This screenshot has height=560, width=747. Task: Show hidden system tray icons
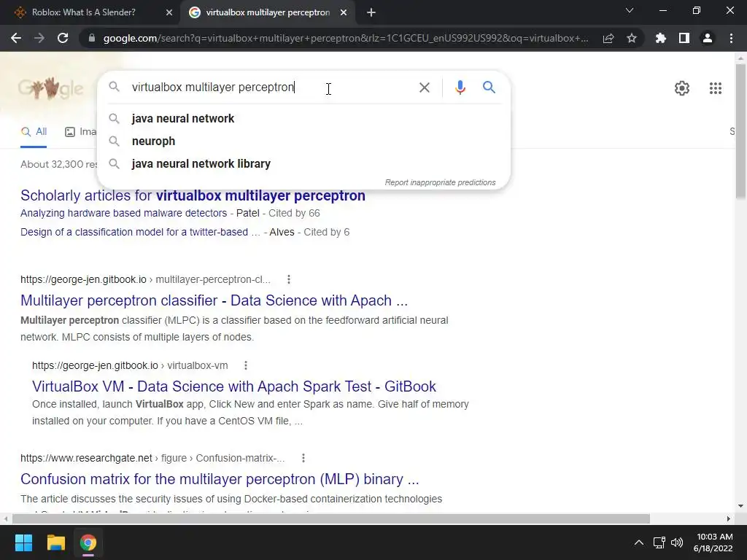coord(639,542)
